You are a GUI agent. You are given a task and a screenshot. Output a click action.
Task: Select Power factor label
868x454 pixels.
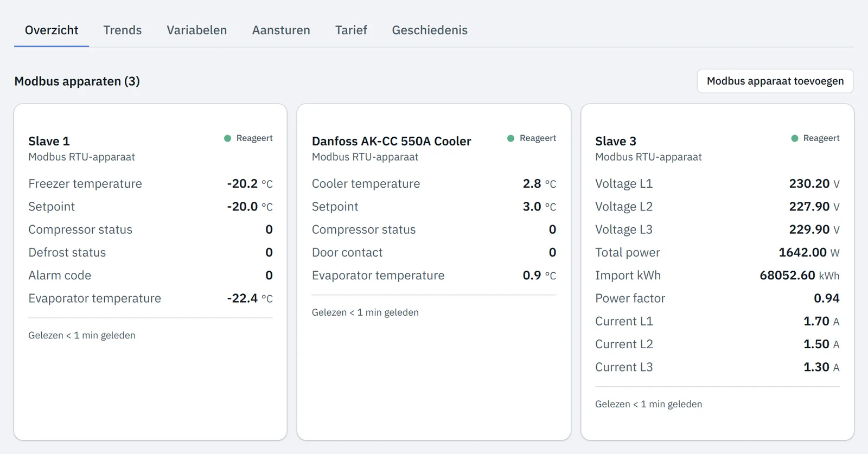coord(630,298)
